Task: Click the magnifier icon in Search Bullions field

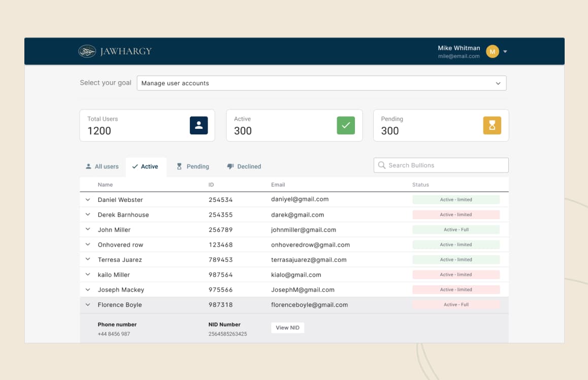Action: [381, 165]
